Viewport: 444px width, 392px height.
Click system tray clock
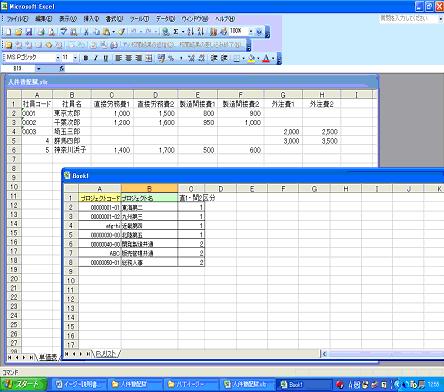[433, 384]
